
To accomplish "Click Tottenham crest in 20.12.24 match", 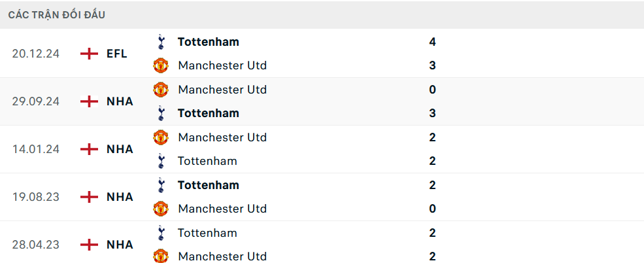I will click(x=161, y=42).
